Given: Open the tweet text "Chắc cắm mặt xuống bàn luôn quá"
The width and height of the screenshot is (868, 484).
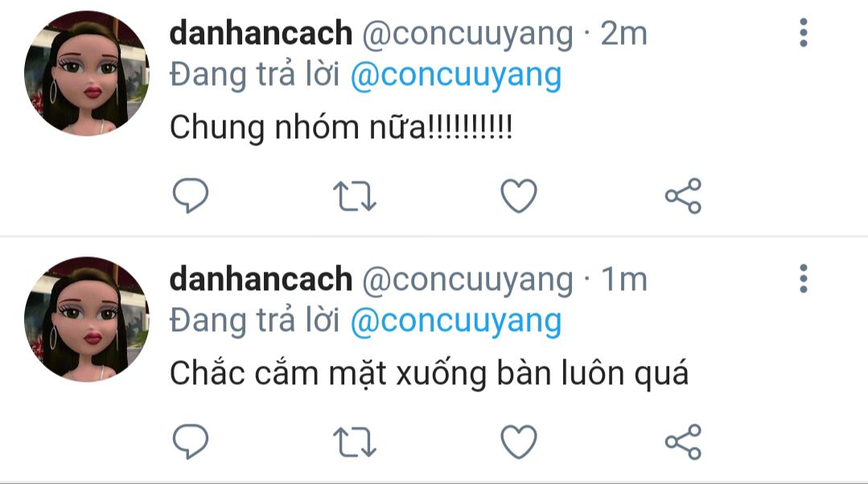Looking at the screenshot, I should click(x=429, y=373).
